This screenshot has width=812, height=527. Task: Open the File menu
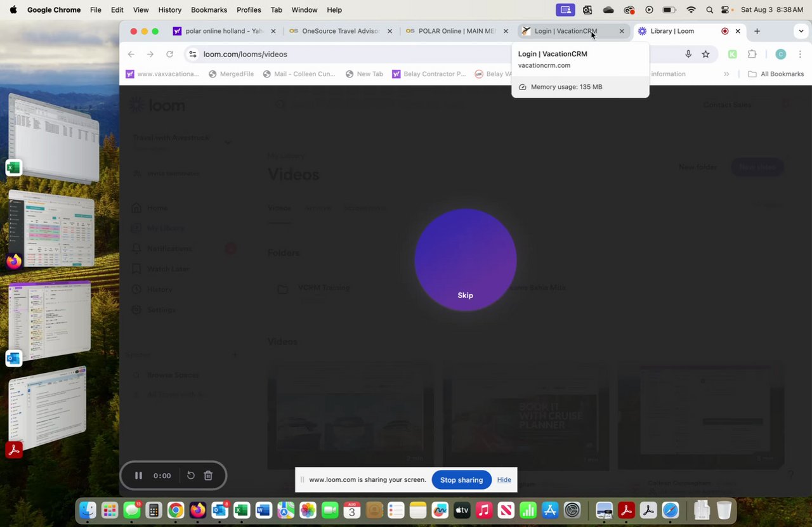click(x=96, y=10)
